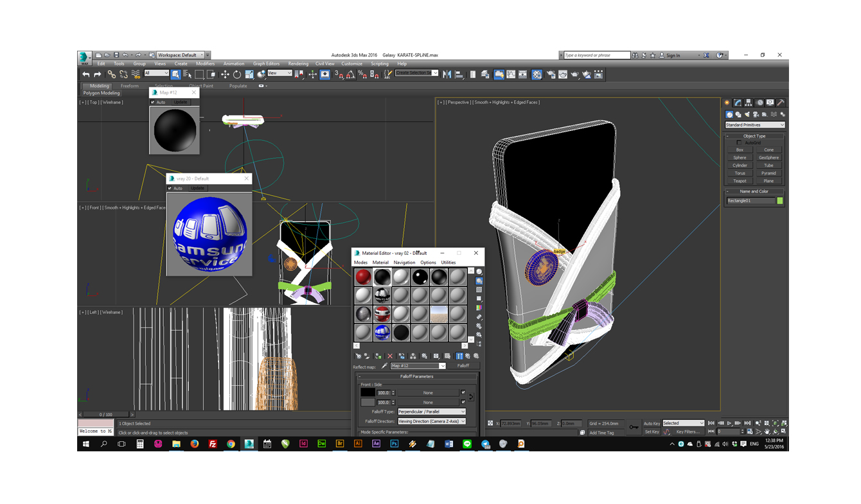Open the Utilities menu in Material Editor
861x504 pixels.
tap(448, 263)
